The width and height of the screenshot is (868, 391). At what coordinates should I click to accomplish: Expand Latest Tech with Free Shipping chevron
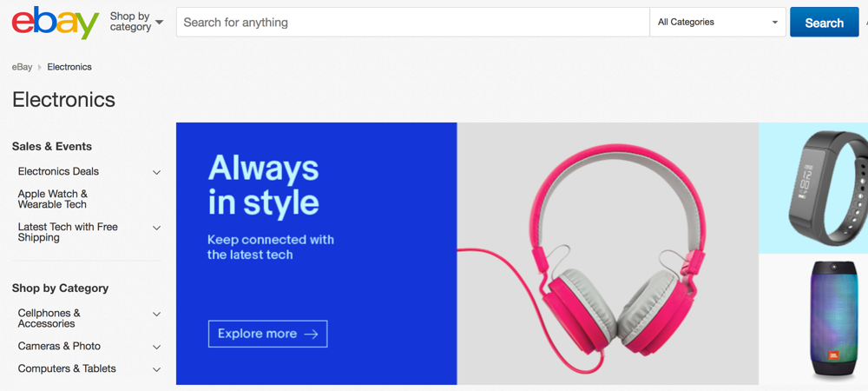pyautogui.click(x=156, y=228)
